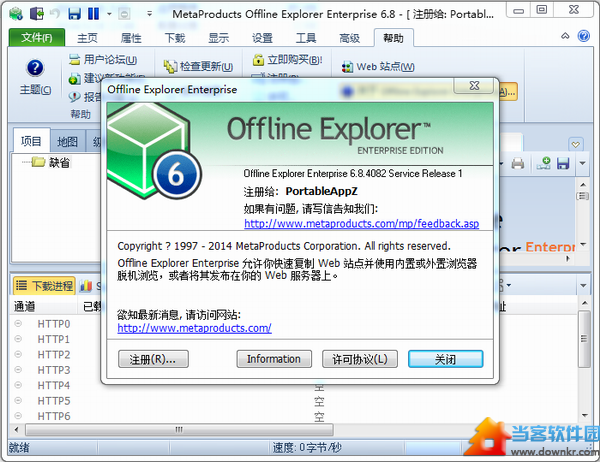This screenshot has height=462, width=600.
Task: Click the add-project icon with green plus
Action: click(543, 163)
